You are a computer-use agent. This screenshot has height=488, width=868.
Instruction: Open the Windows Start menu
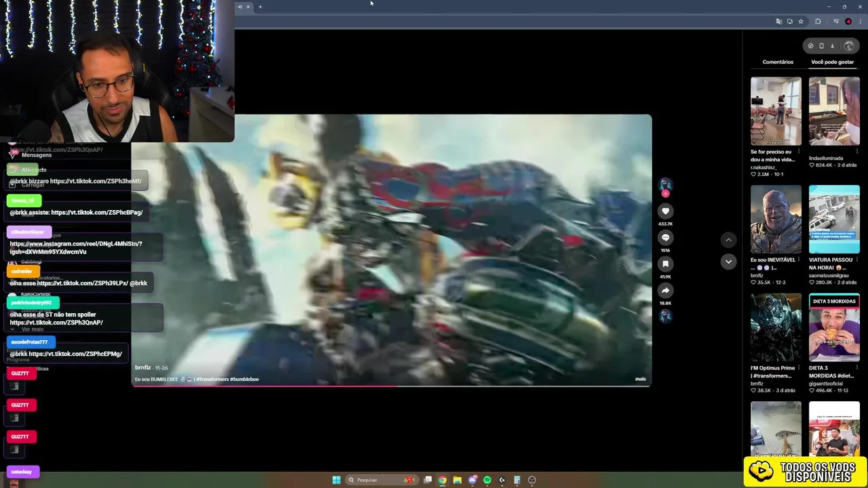tap(336, 480)
